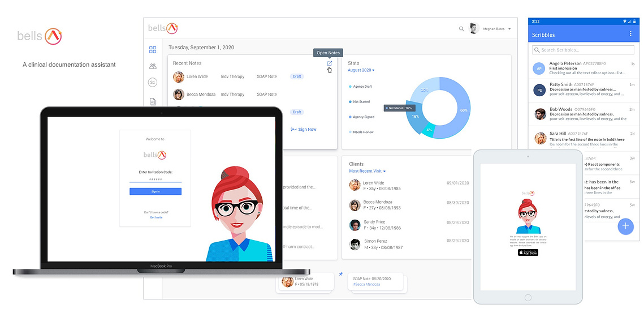
Task: Open Angela Peterson's First impression scribble
Action: 584,68
